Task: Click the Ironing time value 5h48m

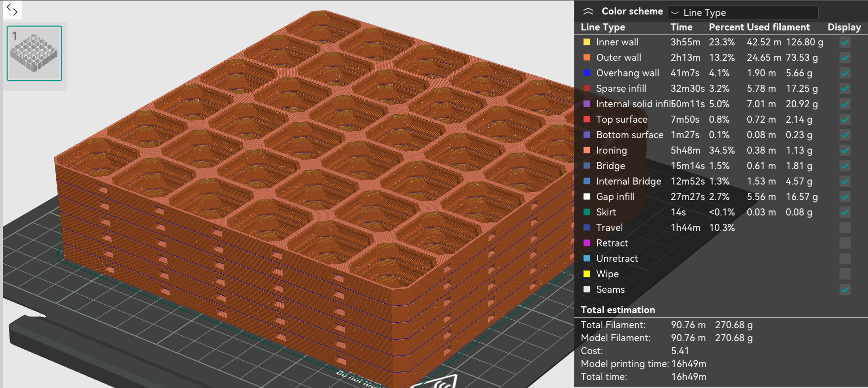Action: tap(686, 151)
